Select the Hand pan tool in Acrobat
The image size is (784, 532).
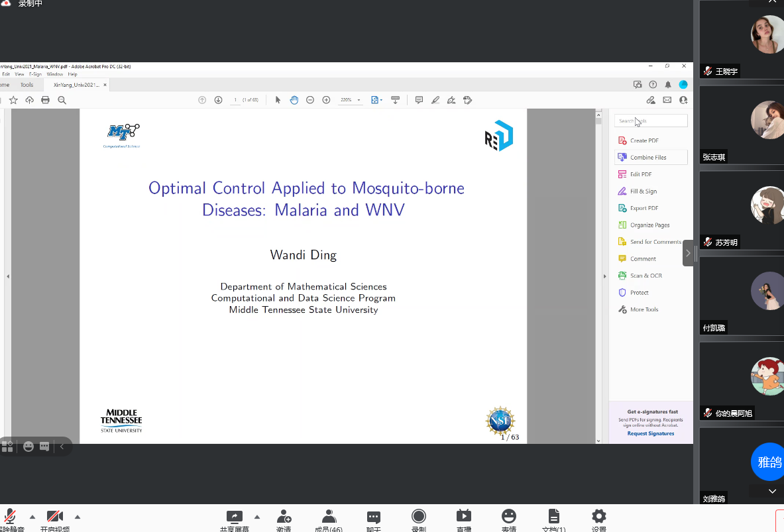click(294, 100)
